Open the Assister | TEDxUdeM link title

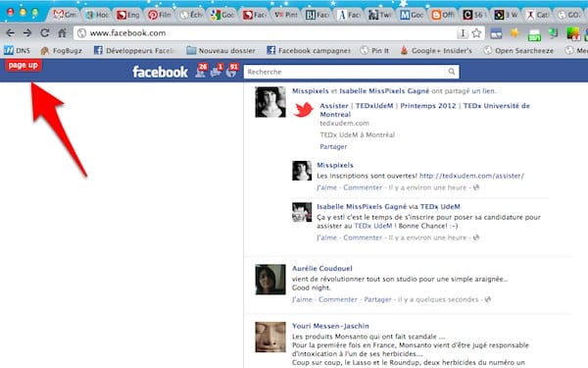pos(424,110)
